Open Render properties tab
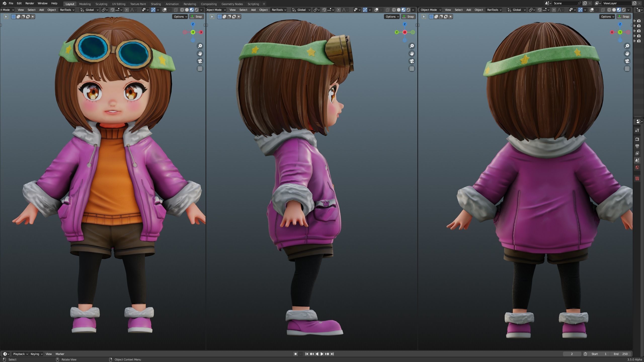This screenshot has width=644, height=362. click(637, 139)
